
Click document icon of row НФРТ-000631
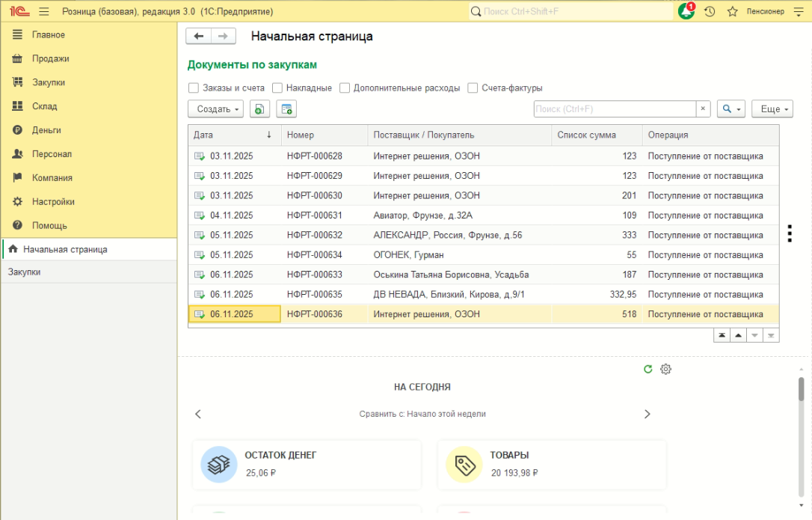(200, 215)
